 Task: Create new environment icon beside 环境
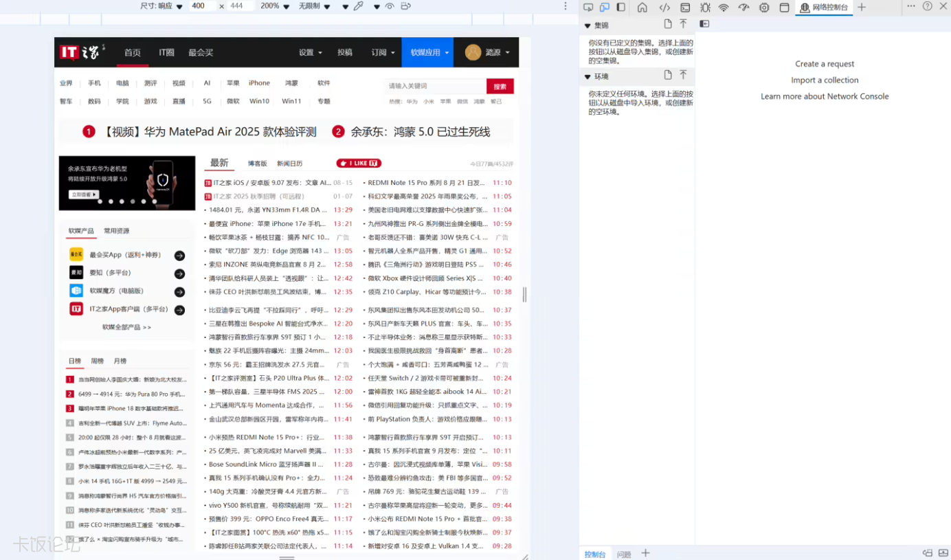click(668, 75)
